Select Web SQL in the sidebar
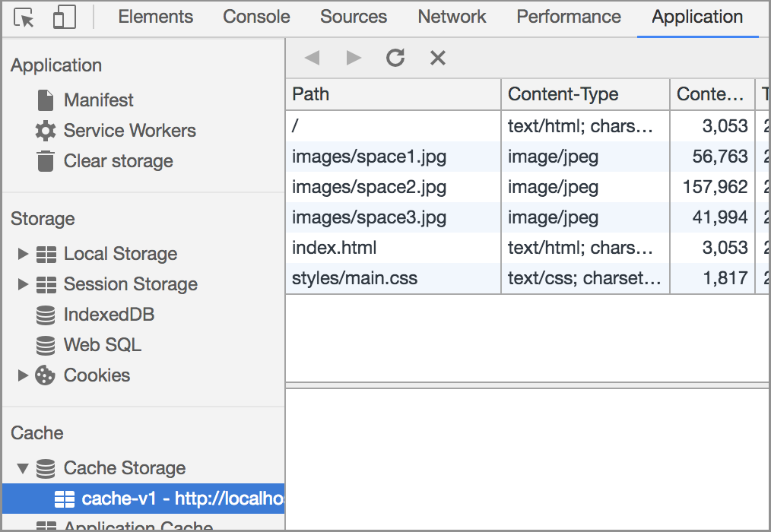Image resolution: width=771 pixels, height=532 pixels. [102, 345]
